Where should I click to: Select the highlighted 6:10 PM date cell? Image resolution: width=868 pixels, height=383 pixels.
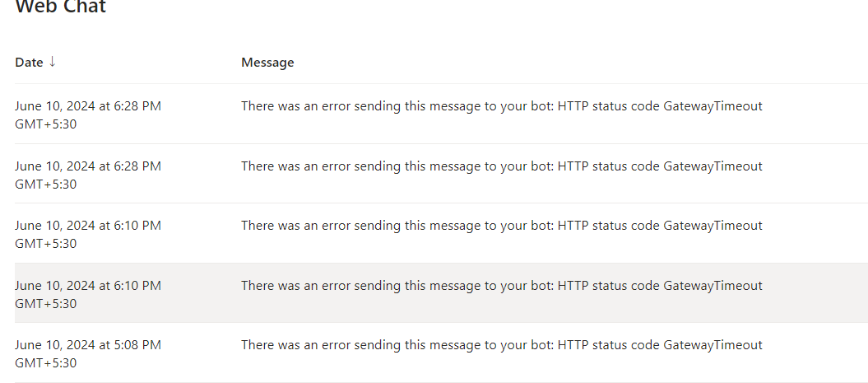click(88, 285)
